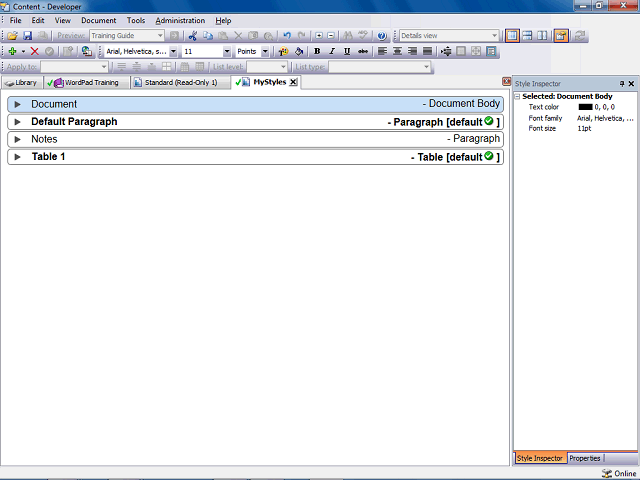Open the font size dropdown arrow
Viewport: 640px width, 480px height.
[x=227, y=51]
